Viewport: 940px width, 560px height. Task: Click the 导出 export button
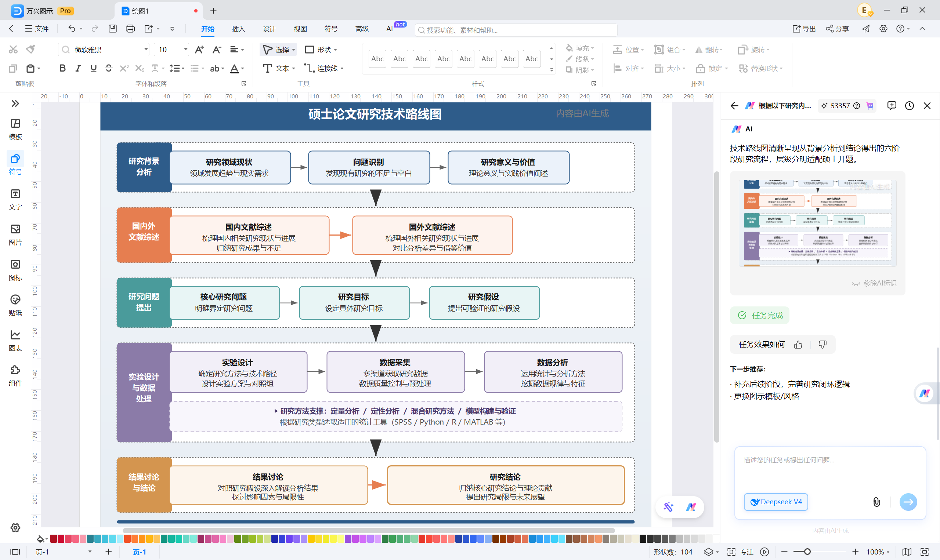point(804,29)
